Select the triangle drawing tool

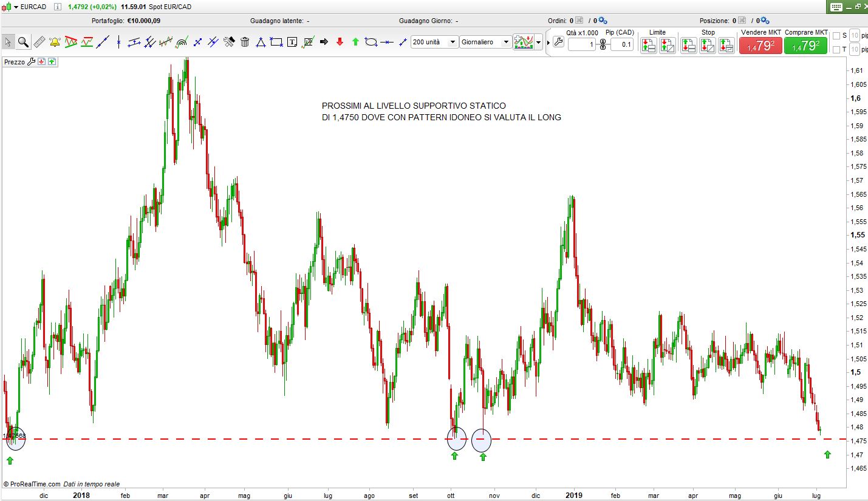point(261,42)
